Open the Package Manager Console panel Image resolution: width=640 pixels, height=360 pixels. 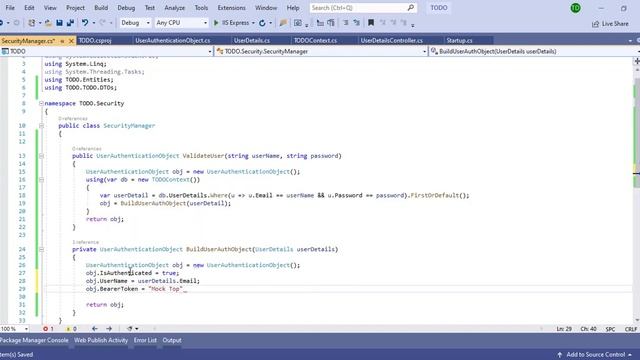tap(34, 340)
